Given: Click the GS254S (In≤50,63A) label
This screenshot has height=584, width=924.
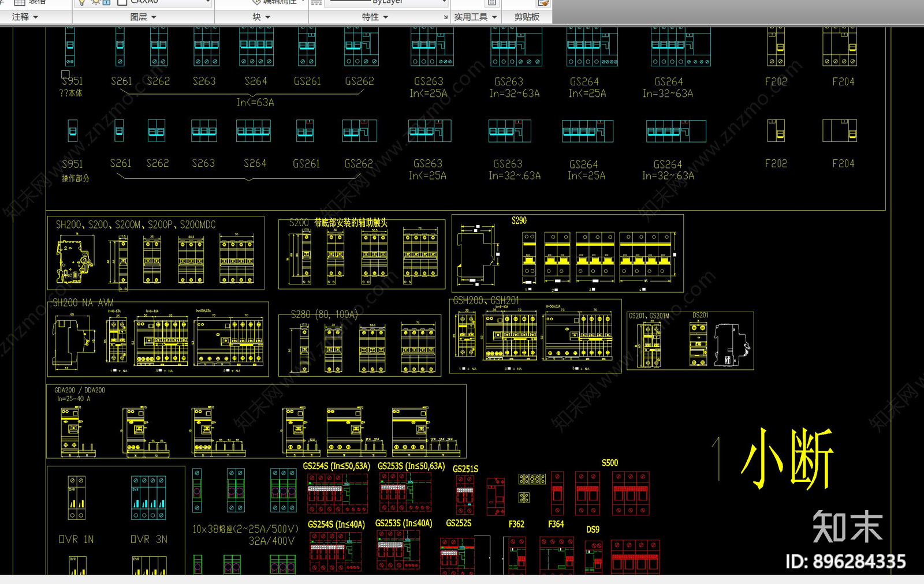Looking at the screenshot, I should tap(336, 466).
